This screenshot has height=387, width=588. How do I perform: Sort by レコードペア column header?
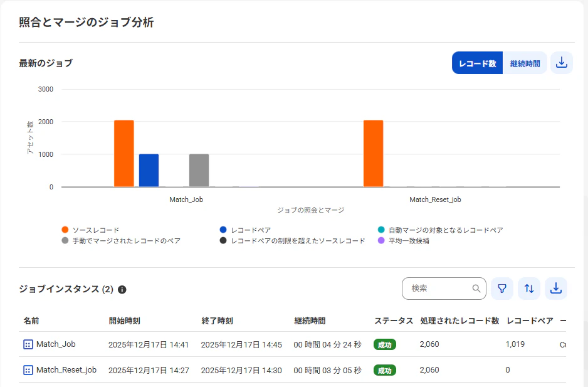530,321
